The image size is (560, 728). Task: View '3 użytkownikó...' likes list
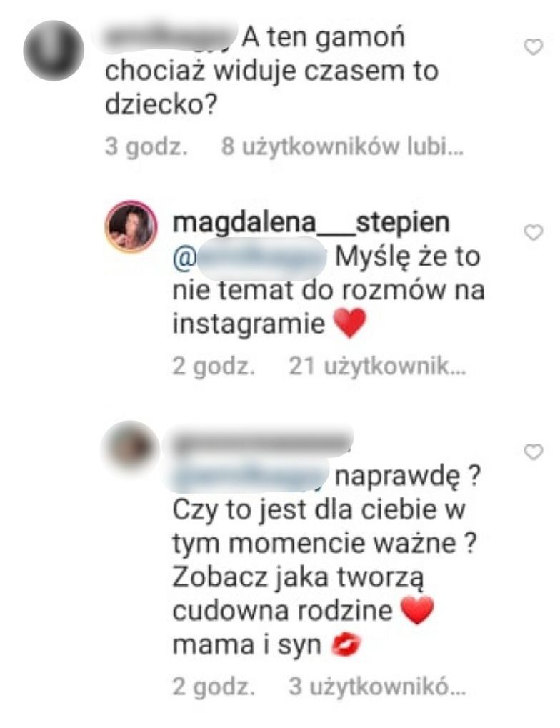pos(377,687)
